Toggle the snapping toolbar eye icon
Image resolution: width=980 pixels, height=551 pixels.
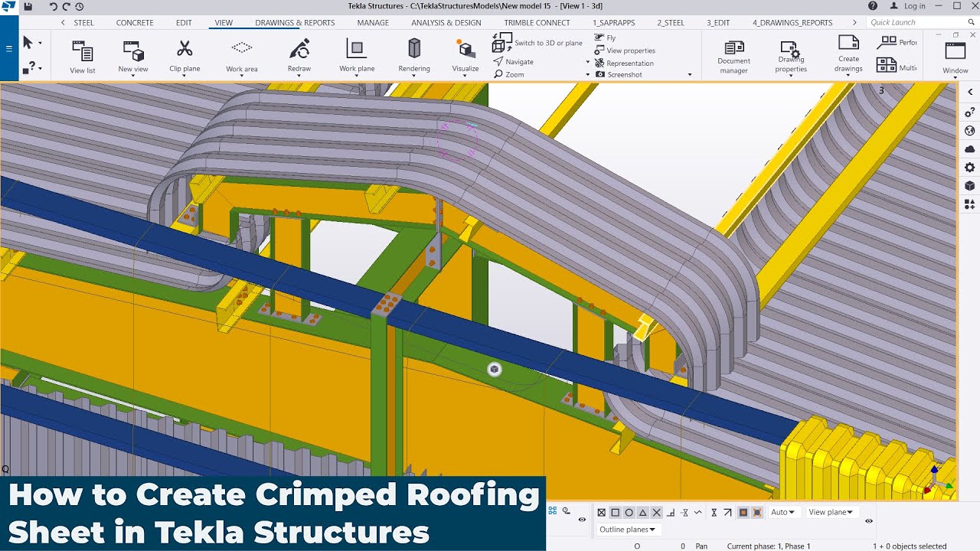[x=869, y=521]
